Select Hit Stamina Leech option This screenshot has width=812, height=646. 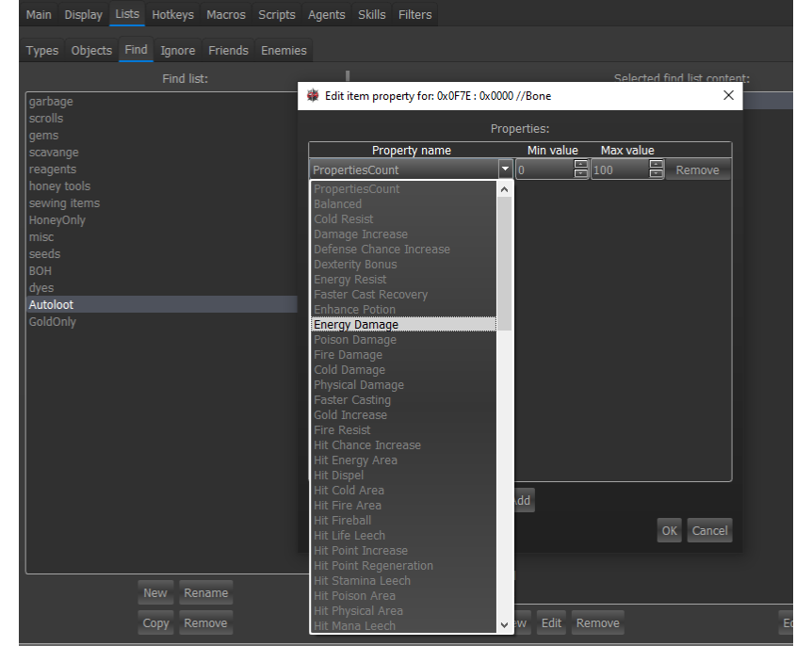[403, 581]
